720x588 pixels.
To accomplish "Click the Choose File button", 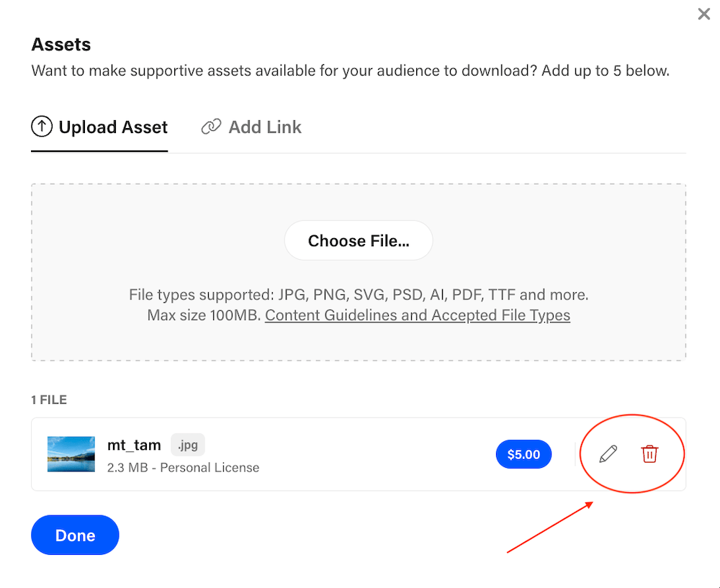I will (x=359, y=240).
